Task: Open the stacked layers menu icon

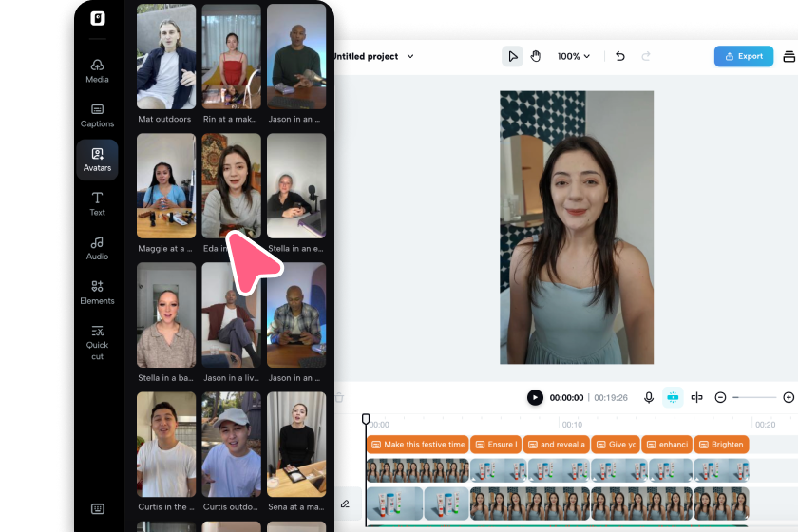Action: (789, 56)
